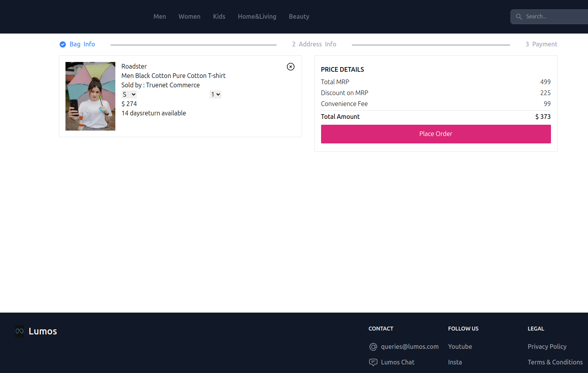This screenshot has height=373, width=588.
Task: Focus the Search input field
Action: (x=553, y=17)
